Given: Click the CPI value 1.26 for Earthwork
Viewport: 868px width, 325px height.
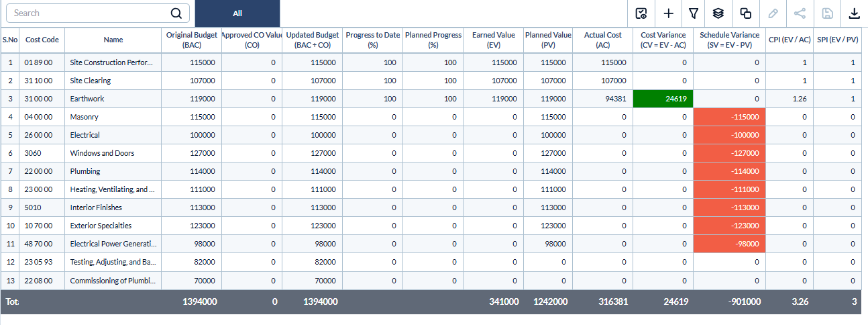Looking at the screenshot, I should (789, 99).
